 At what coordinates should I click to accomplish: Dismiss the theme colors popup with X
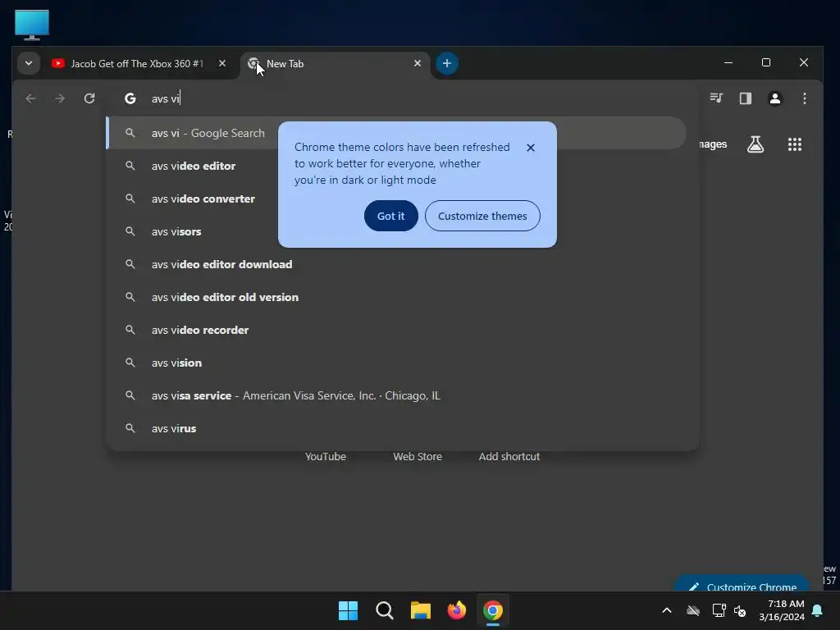click(531, 148)
